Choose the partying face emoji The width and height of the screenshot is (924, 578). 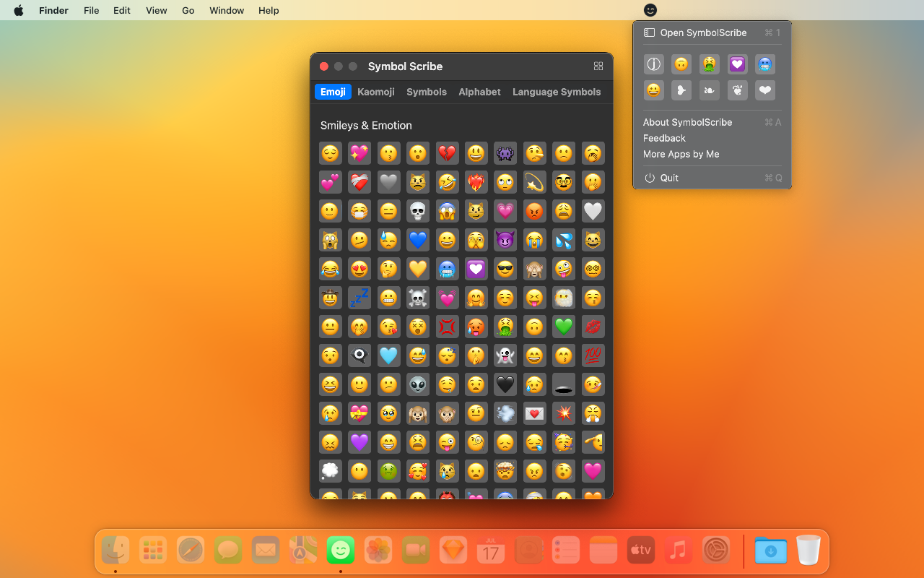click(564, 442)
